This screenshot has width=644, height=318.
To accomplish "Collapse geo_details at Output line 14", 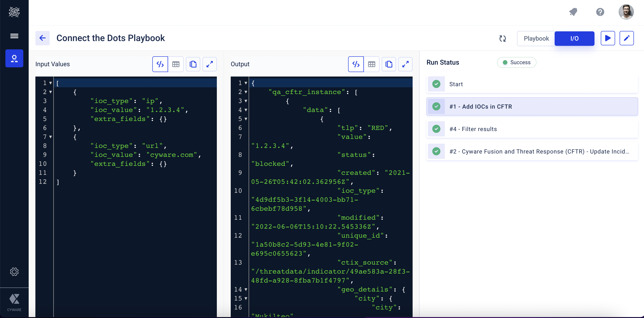I will [x=246, y=290].
